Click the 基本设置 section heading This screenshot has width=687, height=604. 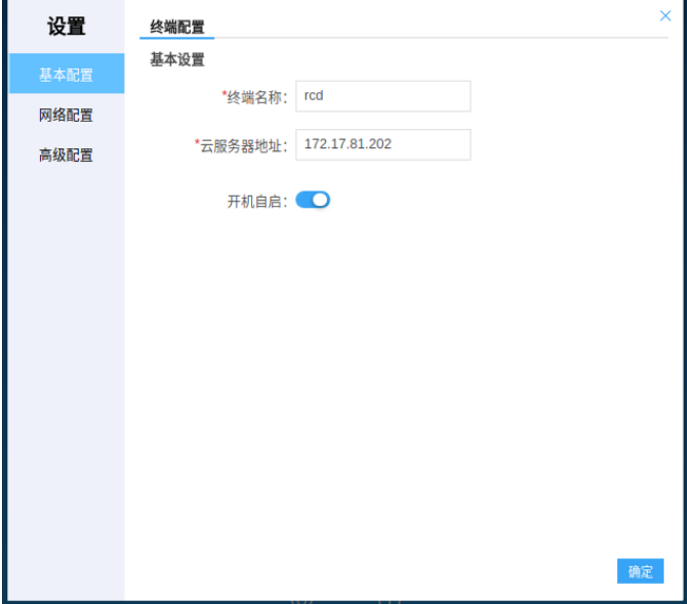(177, 59)
